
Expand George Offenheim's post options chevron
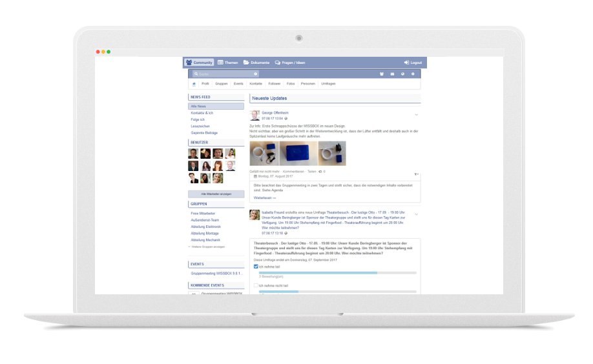click(x=416, y=115)
